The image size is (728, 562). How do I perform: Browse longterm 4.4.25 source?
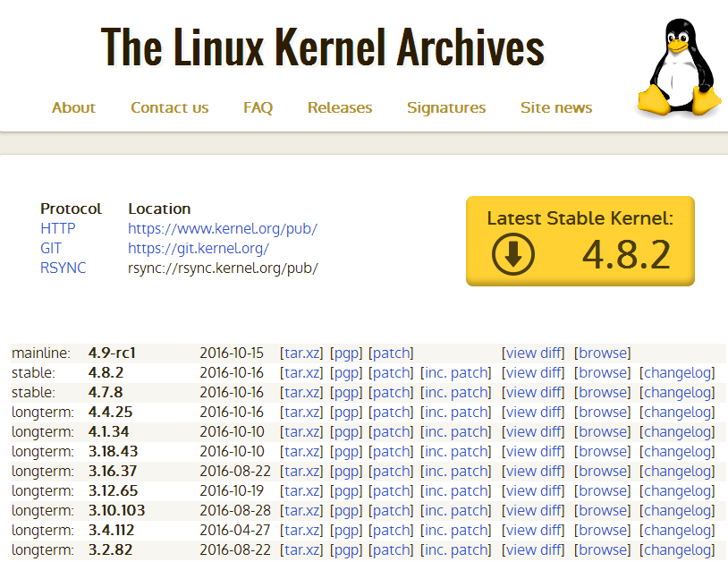[x=603, y=412]
